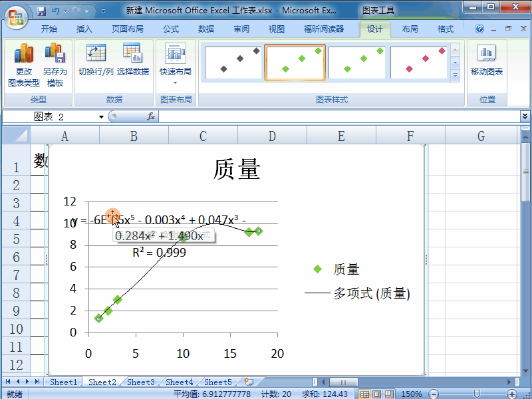Open Excel help question mark icon
The image size is (532, 399).
[x=479, y=29]
